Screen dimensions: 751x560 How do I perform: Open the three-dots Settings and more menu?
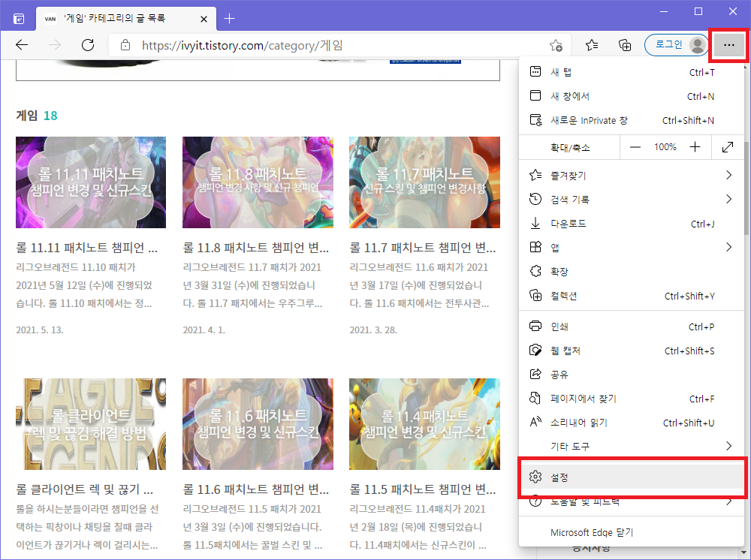point(729,45)
